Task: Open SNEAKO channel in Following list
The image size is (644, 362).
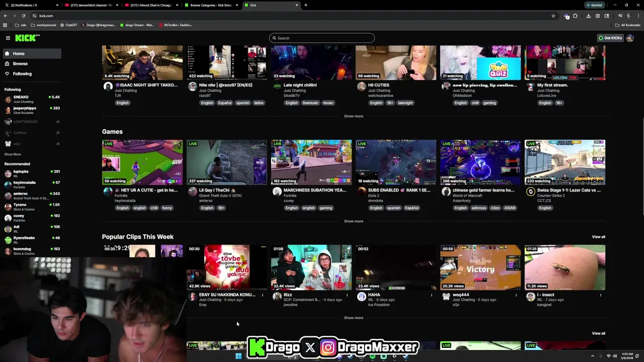Action: click(32, 99)
